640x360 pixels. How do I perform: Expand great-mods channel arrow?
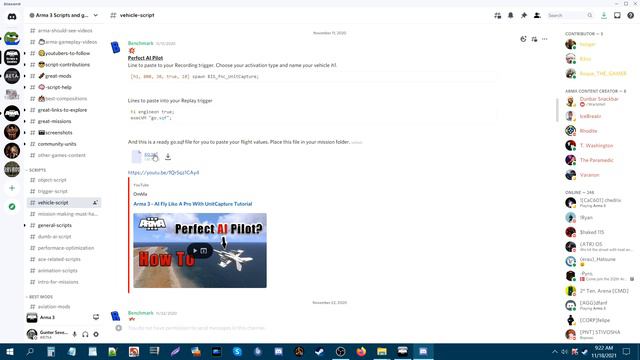coord(25,76)
